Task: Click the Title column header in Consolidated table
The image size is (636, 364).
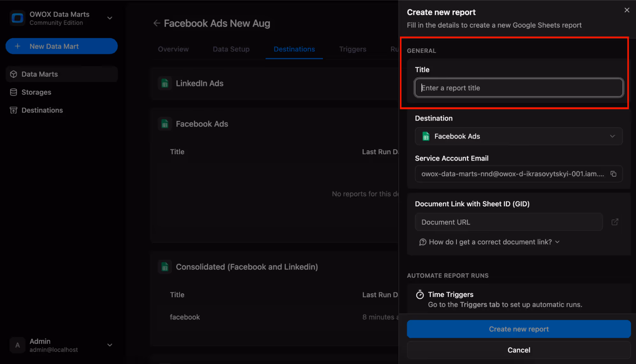Action: pyautogui.click(x=177, y=295)
